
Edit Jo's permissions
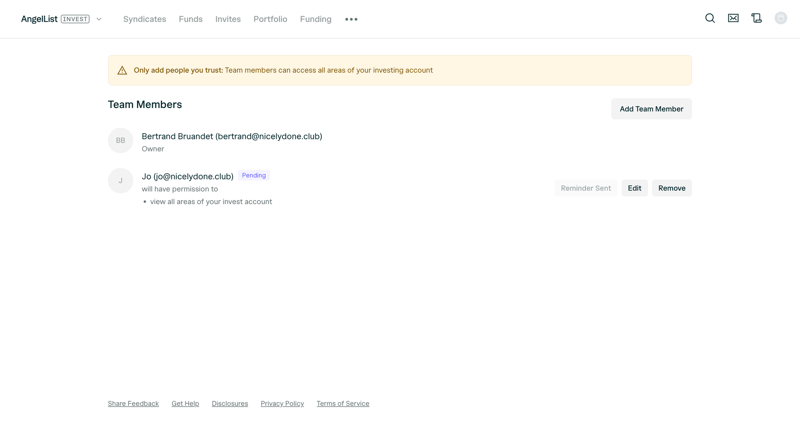point(634,188)
